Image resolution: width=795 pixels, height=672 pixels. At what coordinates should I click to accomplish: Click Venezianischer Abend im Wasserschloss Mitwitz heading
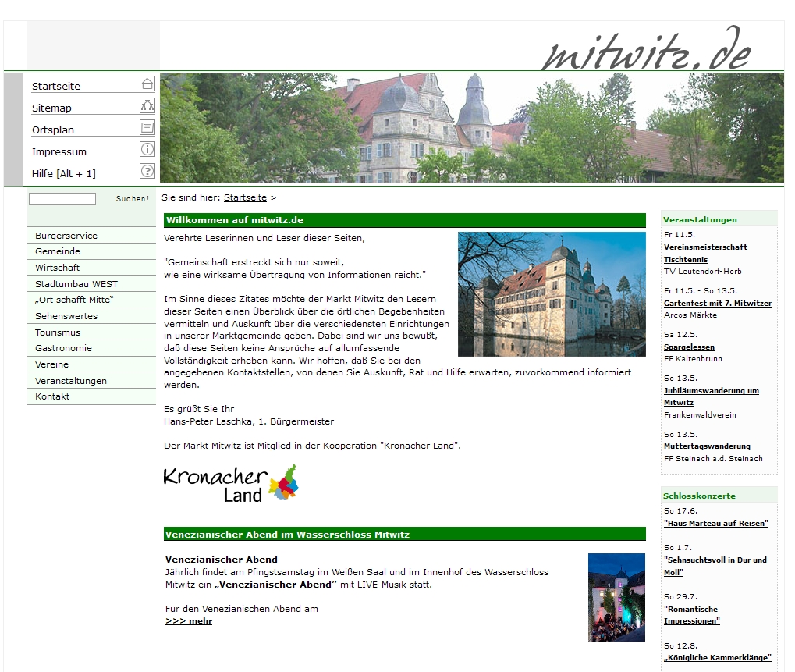click(x=287, y=535)
